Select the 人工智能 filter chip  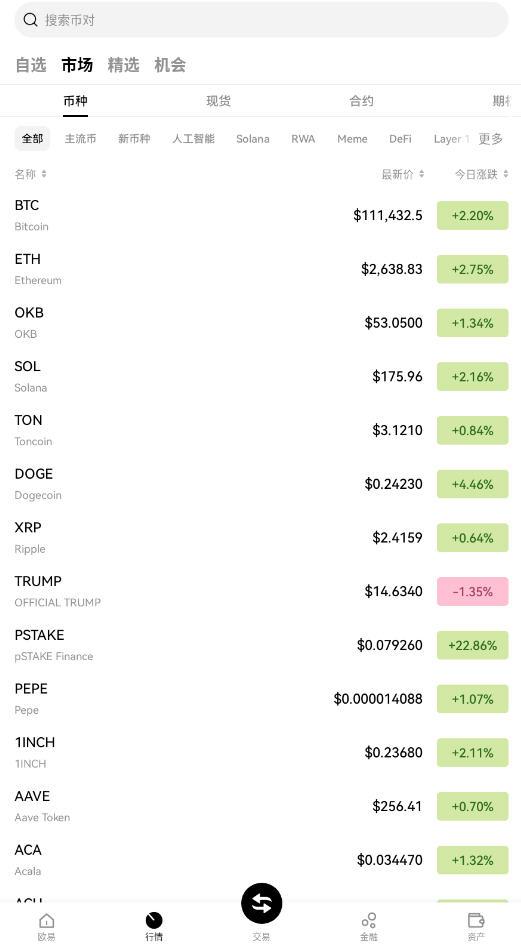[x=193, y=139]
